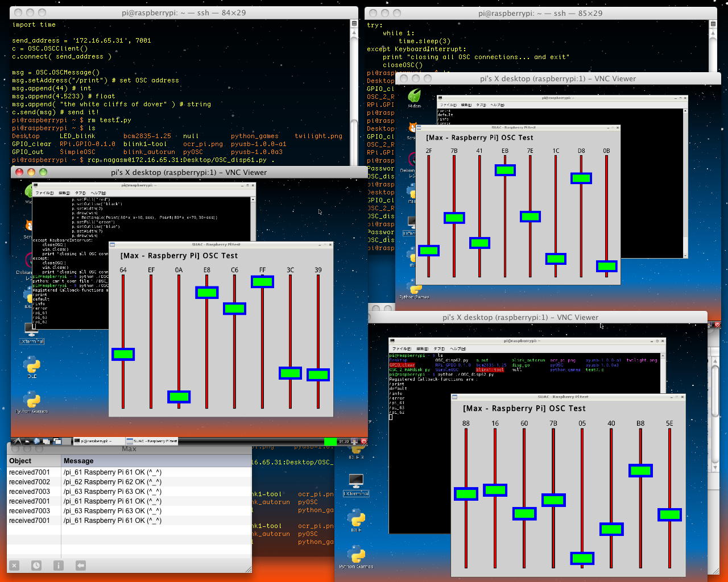This screenshot has height=582, width=728.
Task: Click the info (i) icon in Max window
Action: point(58,566)
